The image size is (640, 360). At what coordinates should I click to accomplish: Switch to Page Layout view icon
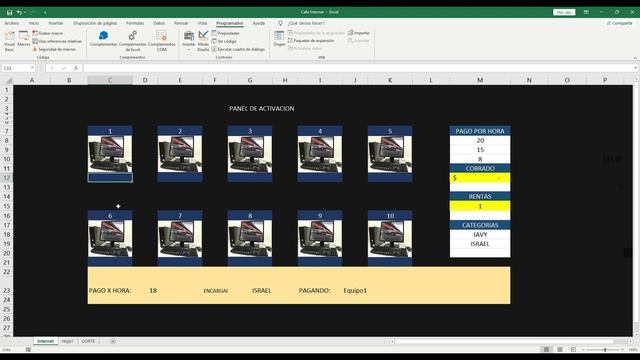560,350
